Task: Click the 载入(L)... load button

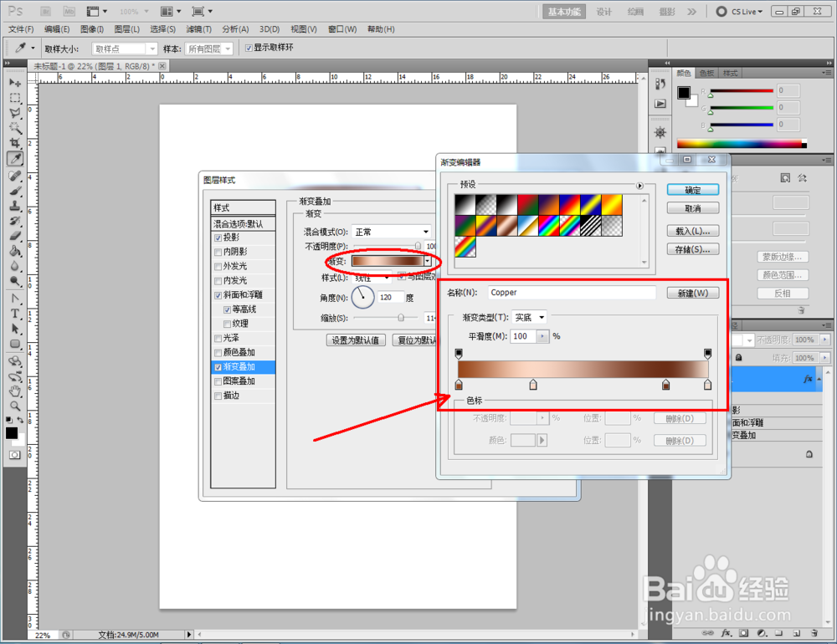Action: [693, 231]
